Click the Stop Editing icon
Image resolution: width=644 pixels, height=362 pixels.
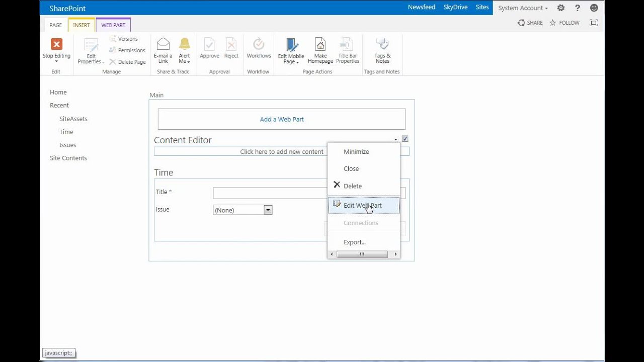[x=57, y=44]
